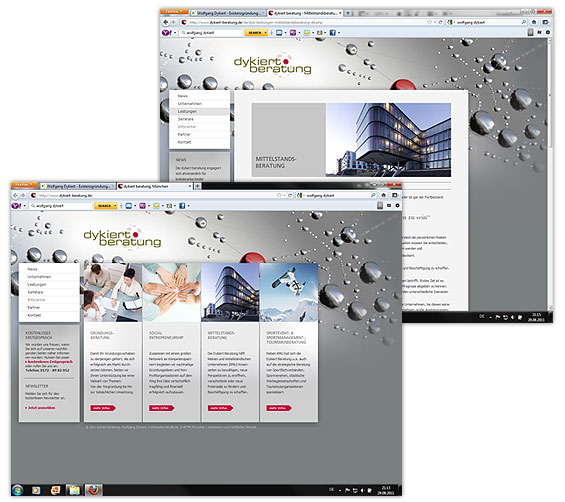Click 'mehr Infos' under Gründungsberatung

click(x=103, y=408)
